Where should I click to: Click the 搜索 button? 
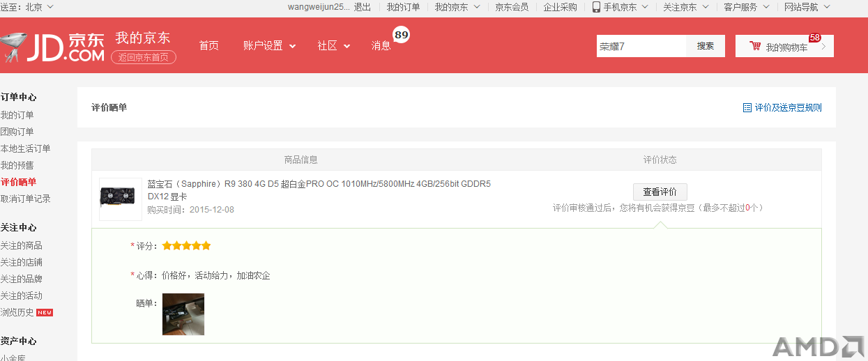[706, 46]
